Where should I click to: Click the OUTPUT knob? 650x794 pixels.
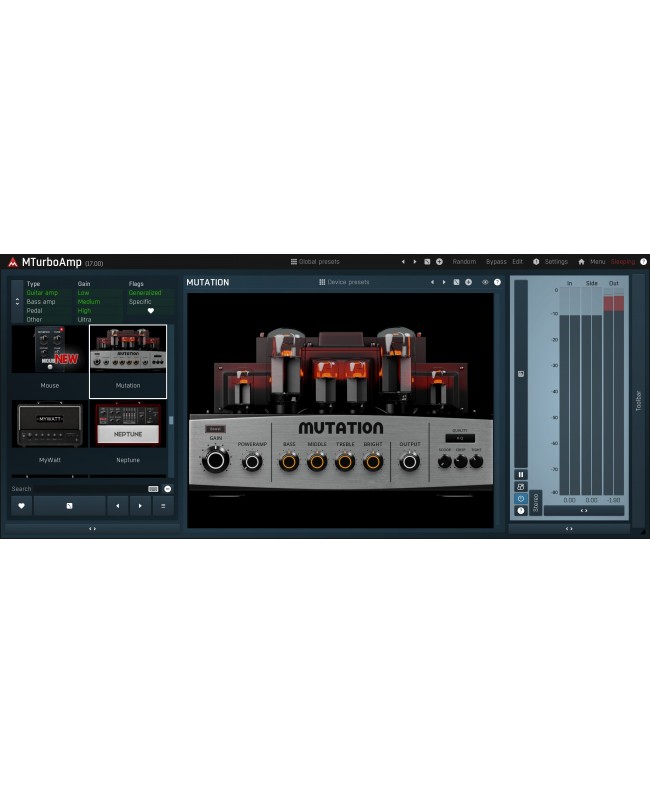point(410,462)
